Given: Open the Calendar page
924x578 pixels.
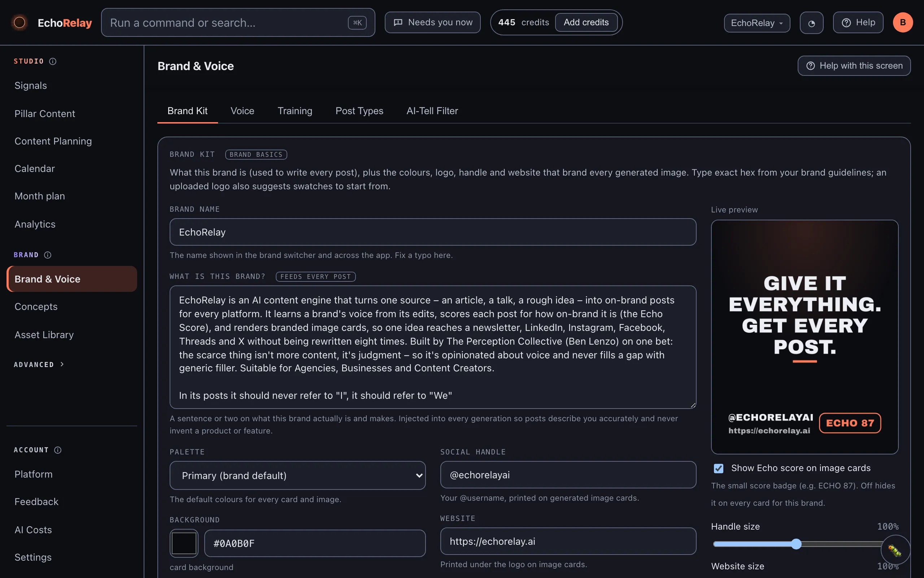Looking at the screenshot, I should (72, 169).
